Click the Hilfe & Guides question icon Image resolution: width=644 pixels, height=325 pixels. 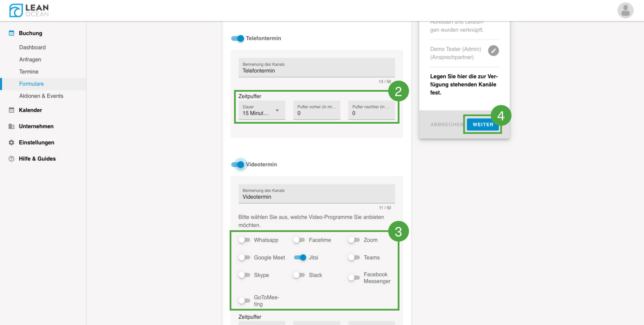pyautogui.click(x=11, y=159)
